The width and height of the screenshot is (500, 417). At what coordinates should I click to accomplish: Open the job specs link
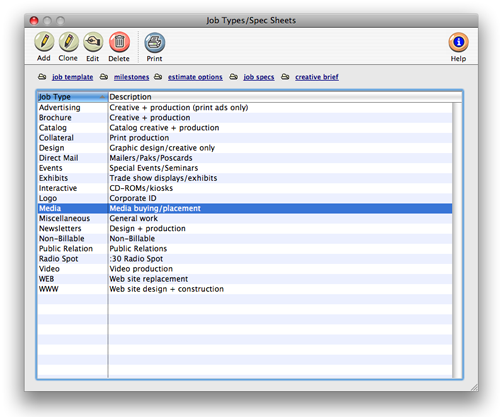pyautogui.click(x=259, y=77)
